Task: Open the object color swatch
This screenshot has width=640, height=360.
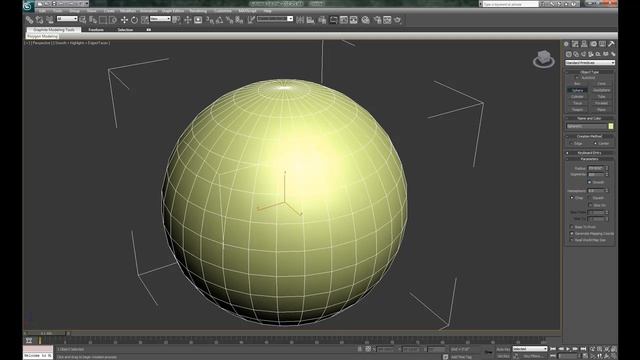Action: coord(611,127)
